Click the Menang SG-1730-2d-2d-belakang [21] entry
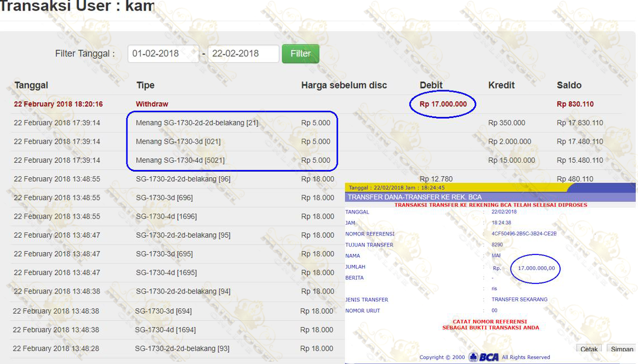Screen dimensions: 638x364 [197, 123]
